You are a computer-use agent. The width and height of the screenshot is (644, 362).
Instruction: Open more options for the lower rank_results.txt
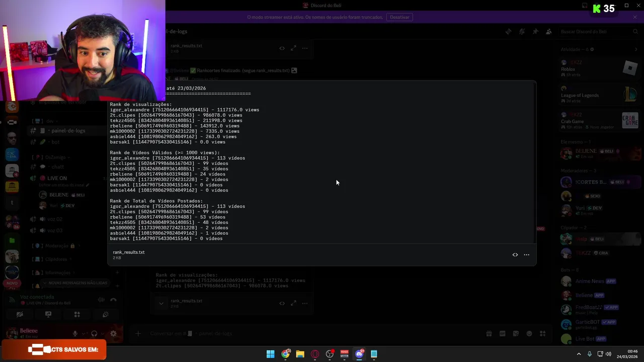click(305, 303)
